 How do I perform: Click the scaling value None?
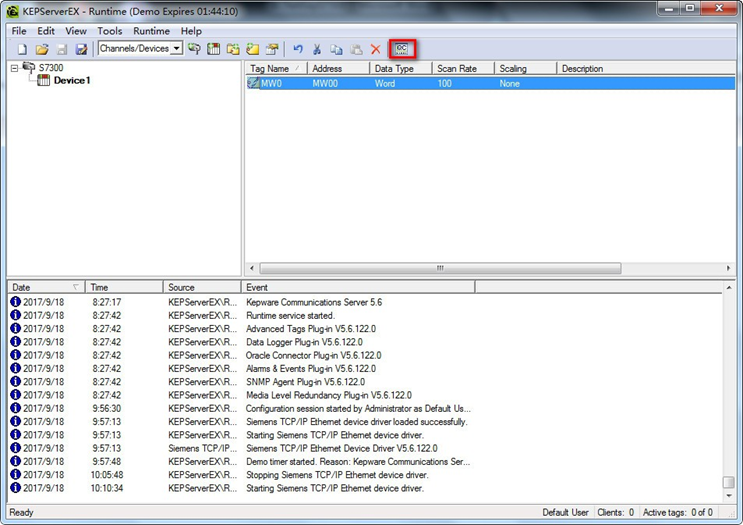tap(509, 83)
